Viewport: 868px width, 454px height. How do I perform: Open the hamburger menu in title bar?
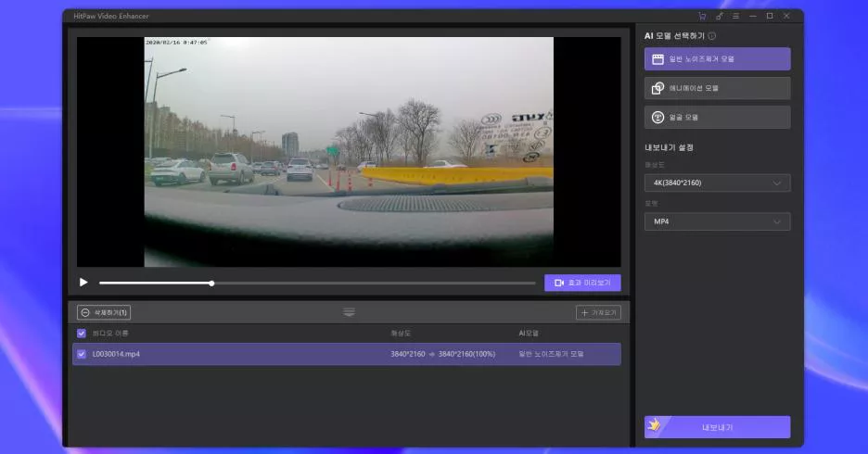(x=735, y=16)
